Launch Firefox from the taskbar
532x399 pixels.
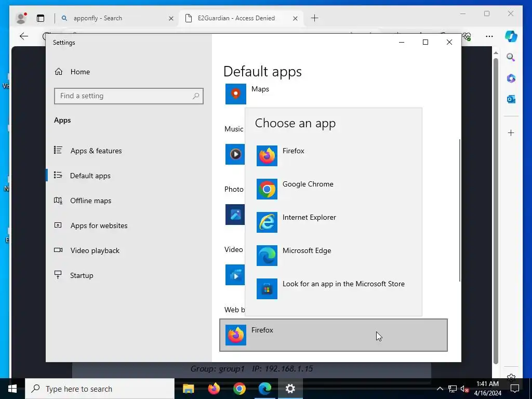(214, 389)
